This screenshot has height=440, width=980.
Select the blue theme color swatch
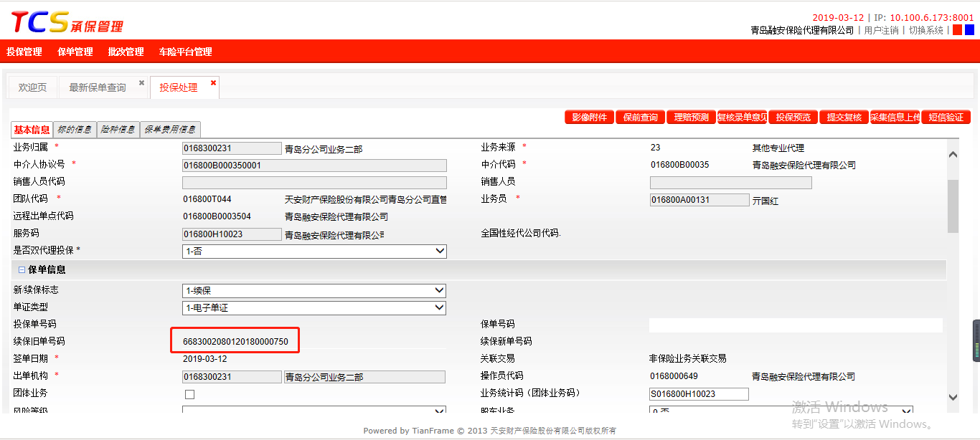(x=969, y=30)
